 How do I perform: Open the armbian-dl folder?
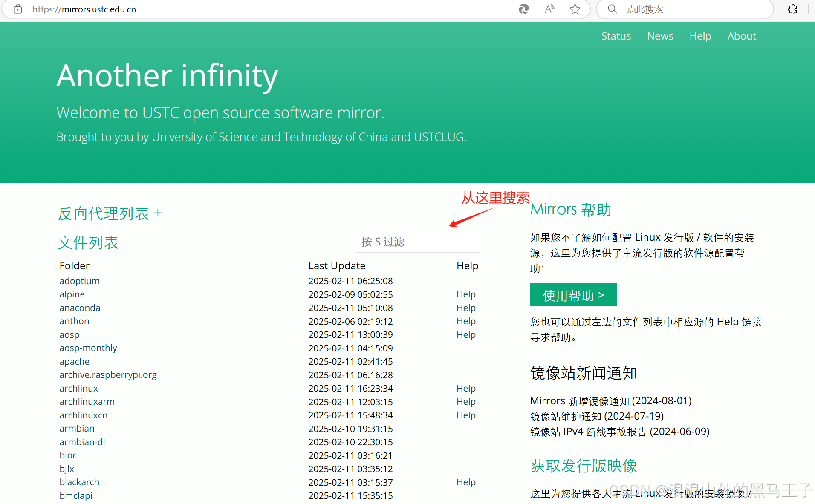tap(82, 442)
